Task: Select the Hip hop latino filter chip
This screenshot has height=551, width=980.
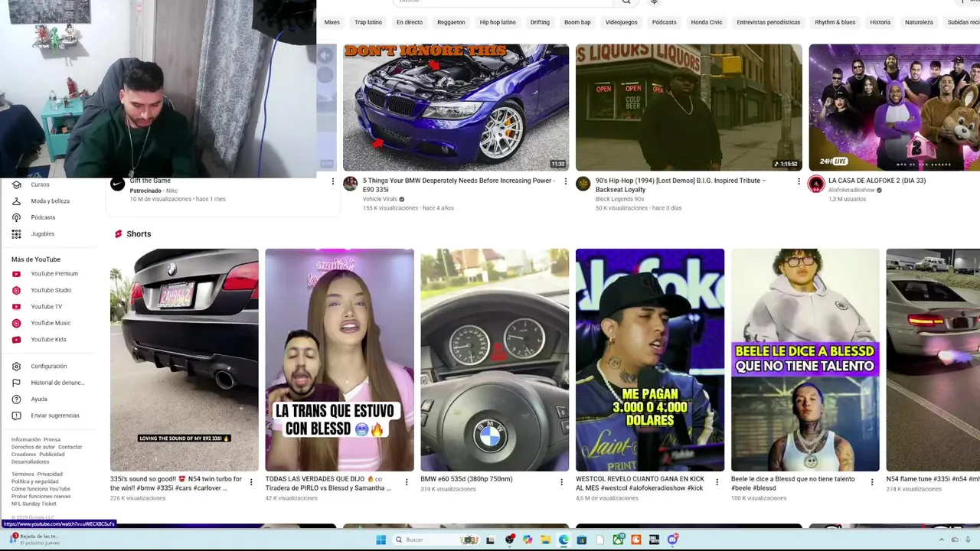Action: pos(498,22)
